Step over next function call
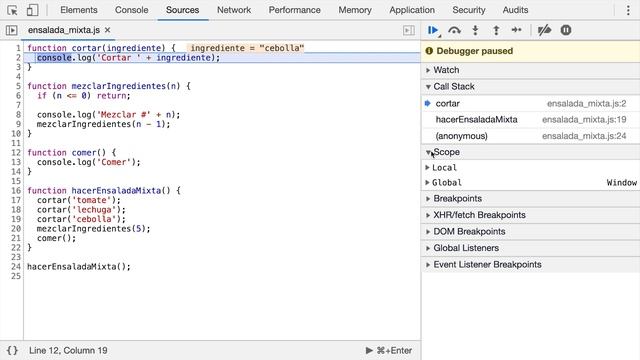 coord(454,30)
